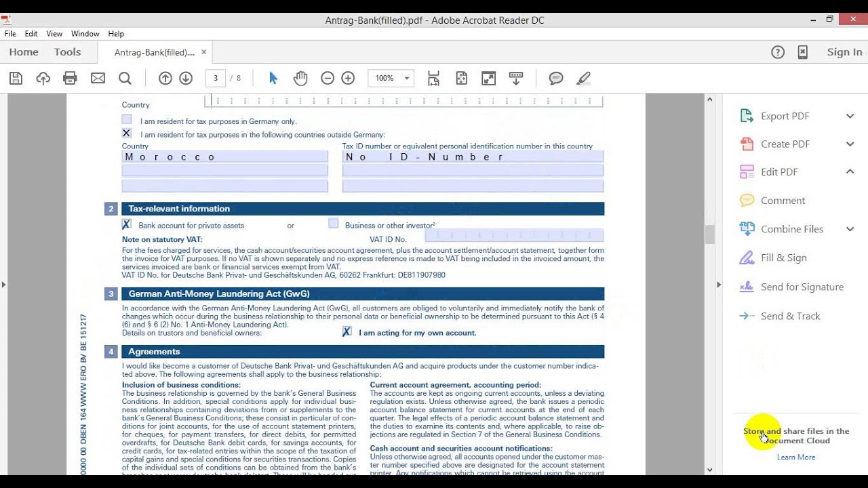
Task: Click the fit to width scrolling icon
Action: pos(434,79)
